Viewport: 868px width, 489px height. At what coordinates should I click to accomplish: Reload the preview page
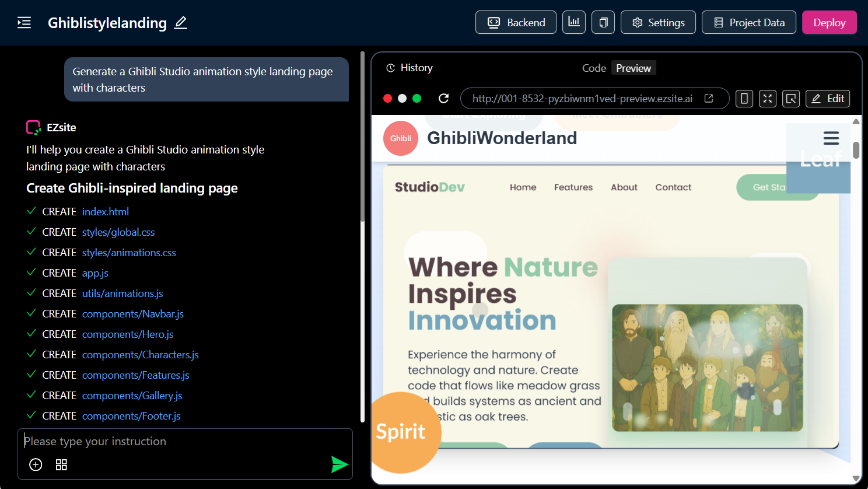tap(443, 98)
